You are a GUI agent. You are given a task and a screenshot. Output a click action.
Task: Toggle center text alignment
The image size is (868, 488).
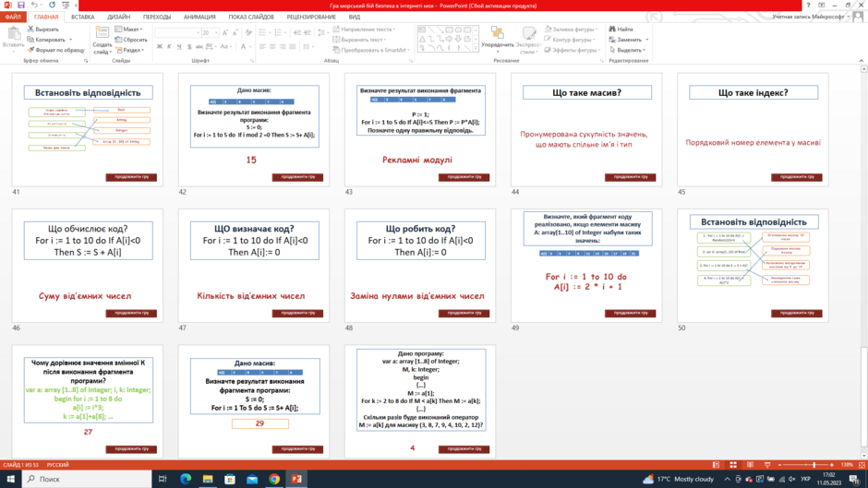tap(272, 47)
